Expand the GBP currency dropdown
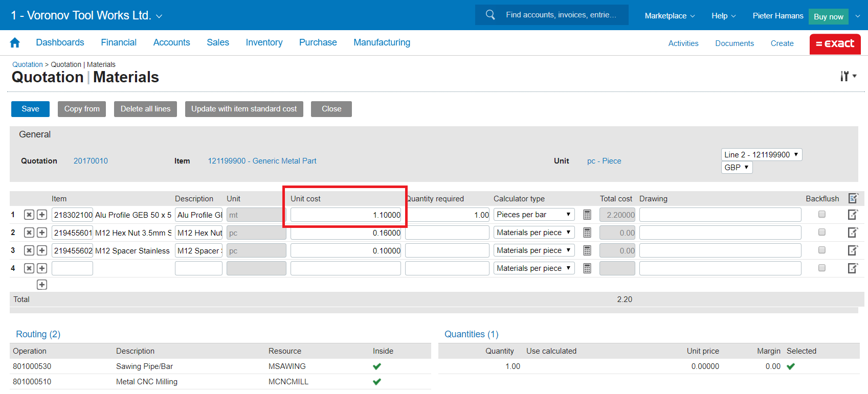This screenshot has width=868, height=394. (x=737, y=168)
